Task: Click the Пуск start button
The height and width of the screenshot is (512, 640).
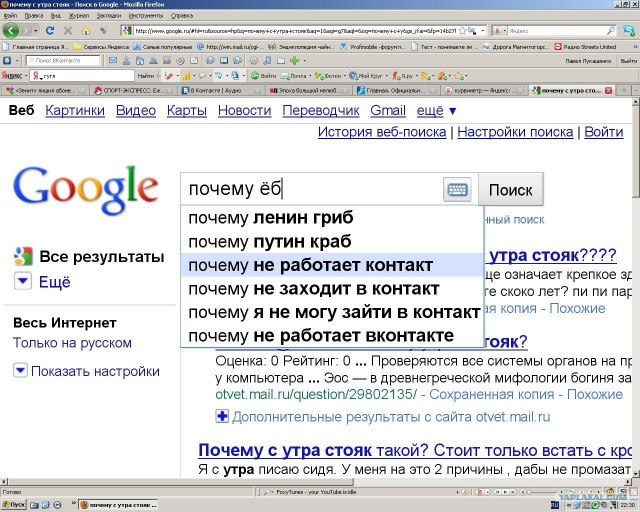Action: 13,505
